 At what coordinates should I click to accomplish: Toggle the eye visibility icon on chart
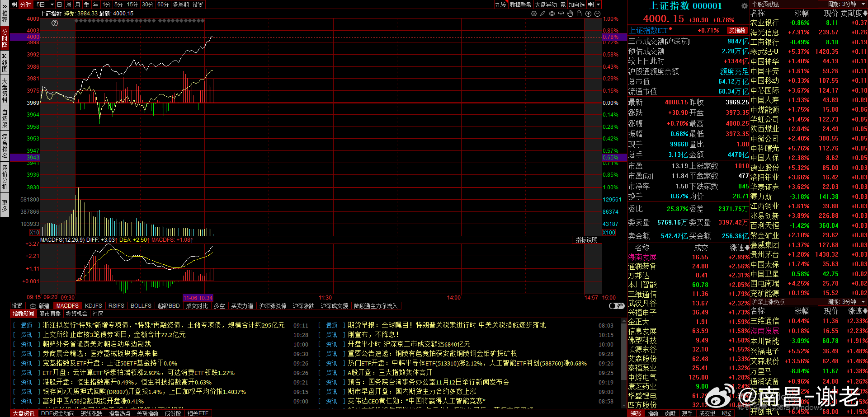tap(552, 14)
